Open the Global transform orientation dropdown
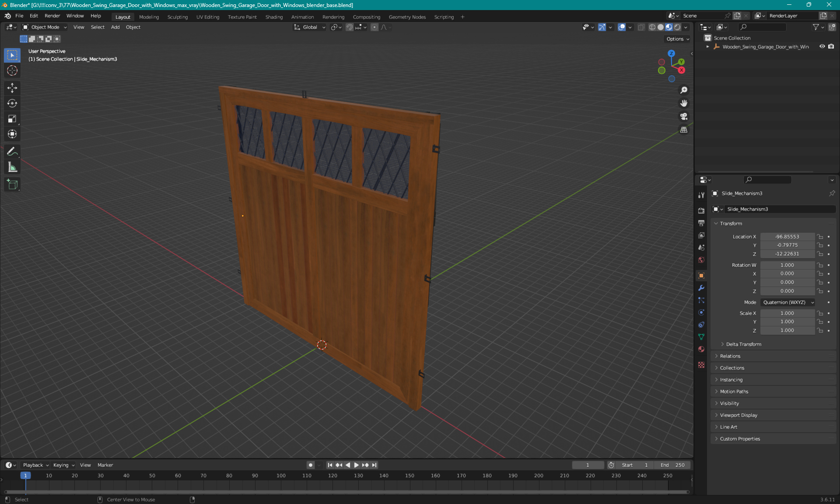Image resolution: width=840 pixels, height=504 pixels. pos(310,27)
